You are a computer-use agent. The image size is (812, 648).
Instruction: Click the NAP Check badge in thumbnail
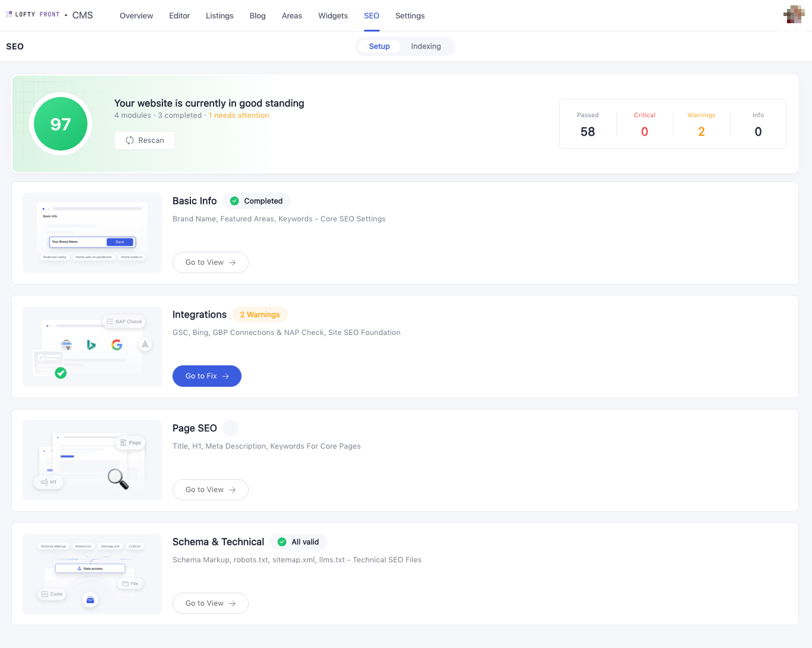[124, 321]
